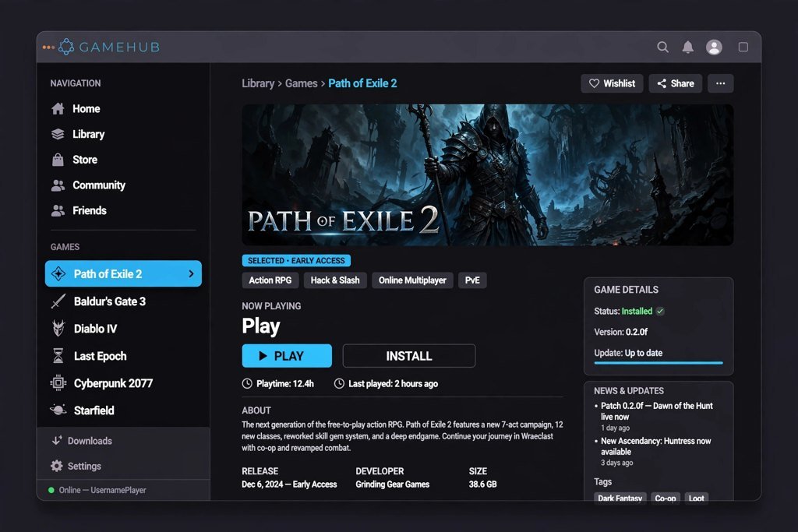The image size is (798, 532).
Task: Click the Selected Early Access badge
Action: point(296,260)
